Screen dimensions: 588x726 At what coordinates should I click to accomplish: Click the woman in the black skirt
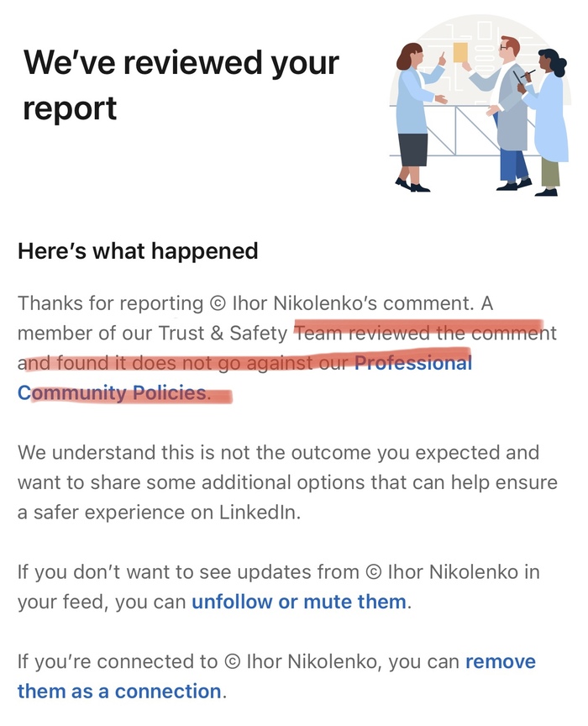tap(413, 118)
